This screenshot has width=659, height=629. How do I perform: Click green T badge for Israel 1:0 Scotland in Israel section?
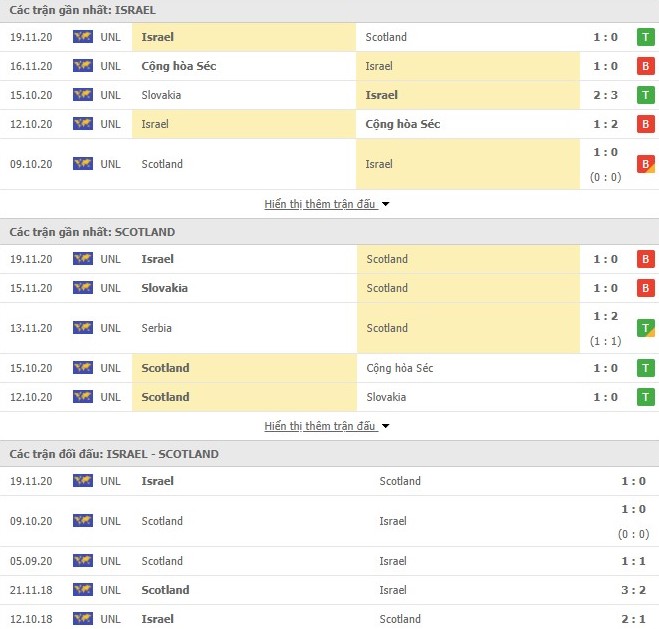point(646,37)
